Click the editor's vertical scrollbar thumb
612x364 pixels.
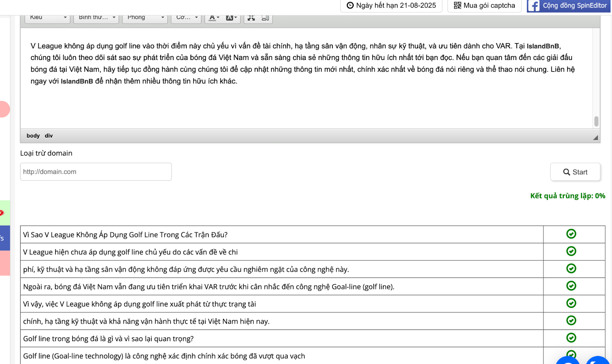tap(596, 121)
